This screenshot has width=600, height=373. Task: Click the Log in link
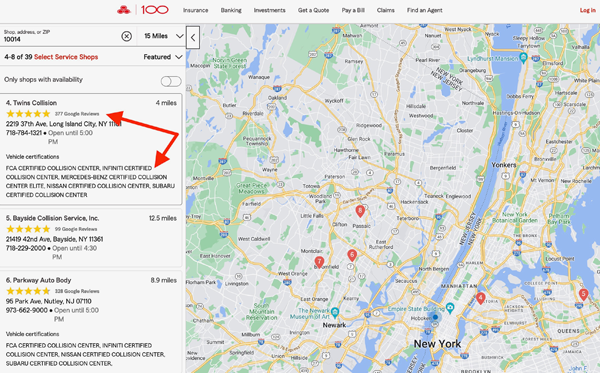(x=587, y=10)
